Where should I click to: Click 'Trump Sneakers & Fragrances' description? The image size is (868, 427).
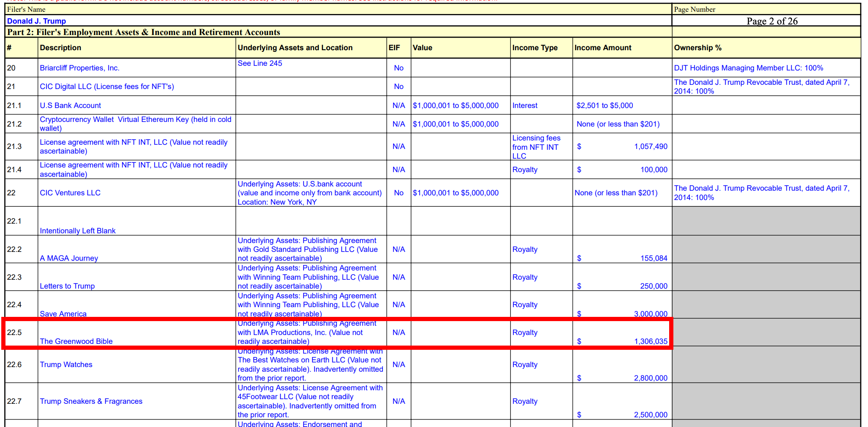pyautogui.click(x=91, y=401)
